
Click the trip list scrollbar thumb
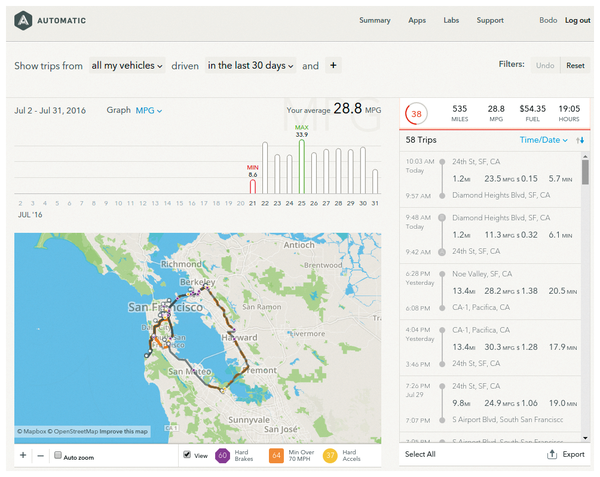[x=585, y=172]
